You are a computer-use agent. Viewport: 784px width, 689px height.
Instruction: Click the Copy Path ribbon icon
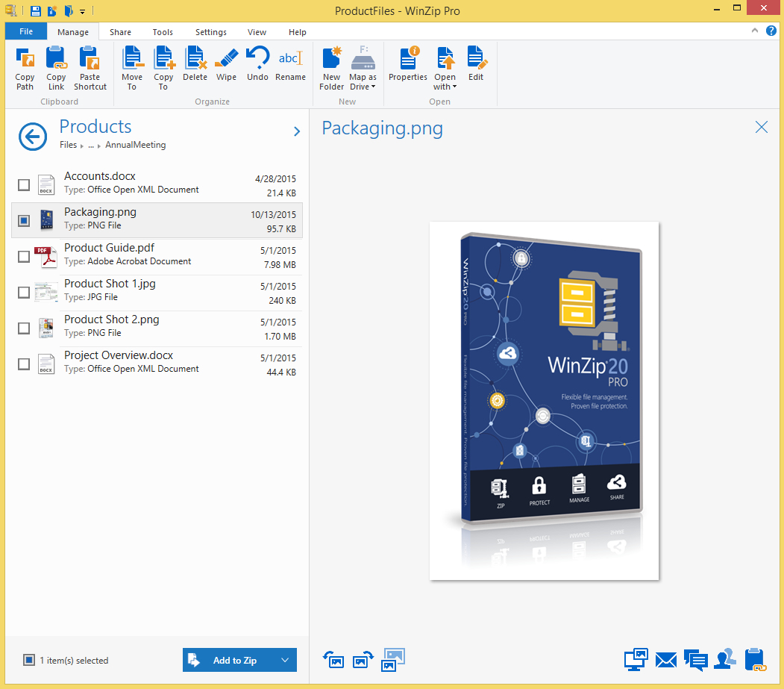(x=25, y=68)
